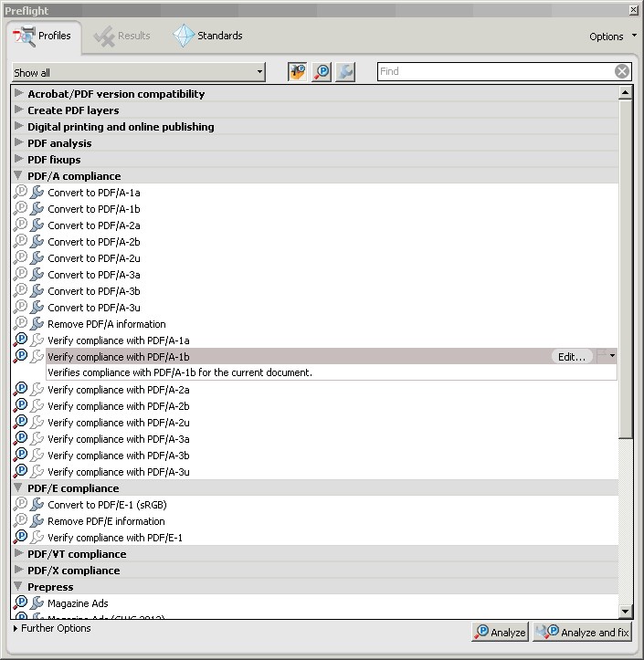
Task: Select Verify compliance with PDF/A-2b
Action: pos(119,406)
